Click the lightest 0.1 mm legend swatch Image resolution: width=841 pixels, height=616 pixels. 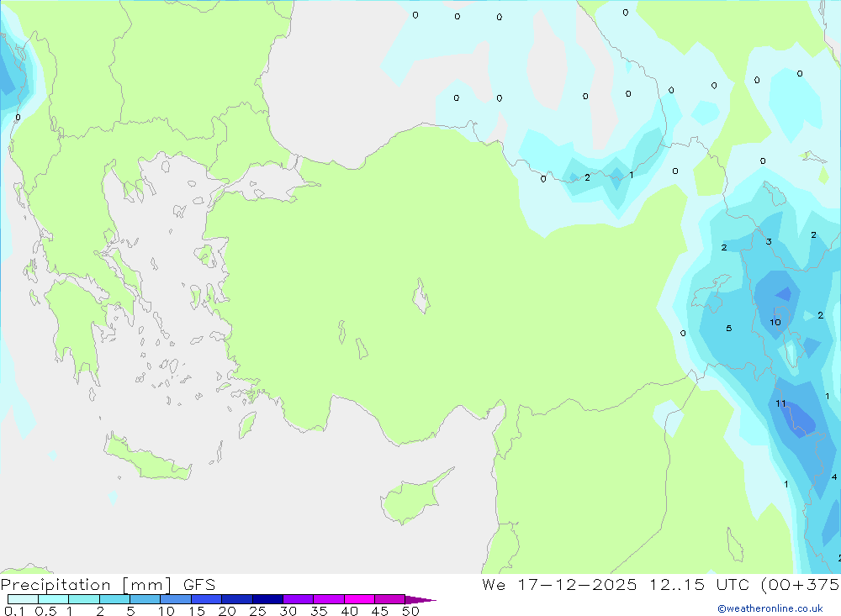[x=23, y=599]
